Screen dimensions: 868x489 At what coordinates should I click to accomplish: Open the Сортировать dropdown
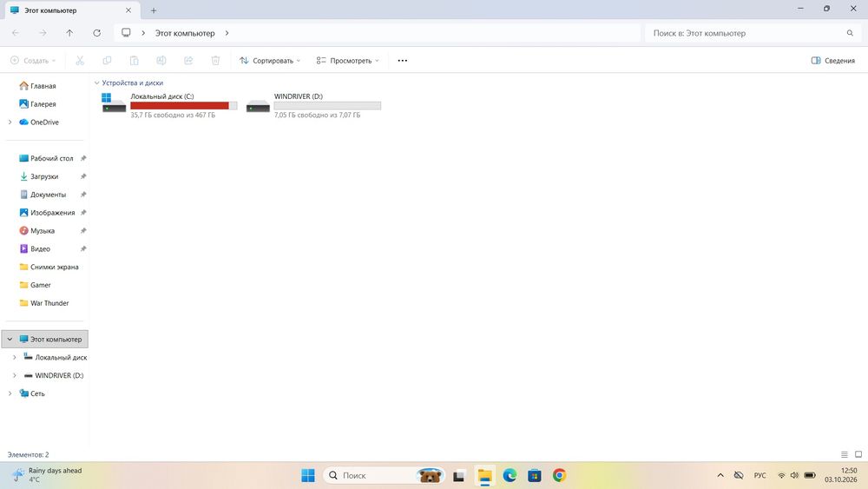(x=270, y=60)
